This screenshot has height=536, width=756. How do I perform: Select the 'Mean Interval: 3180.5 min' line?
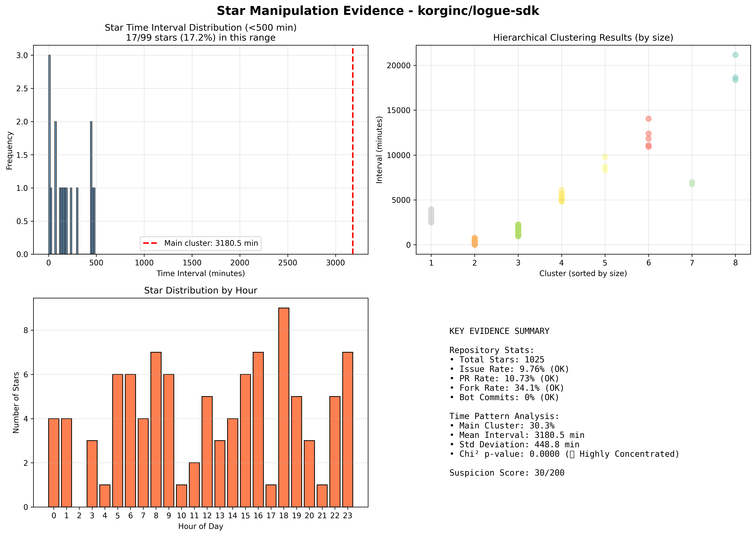[x=517, y=435]
